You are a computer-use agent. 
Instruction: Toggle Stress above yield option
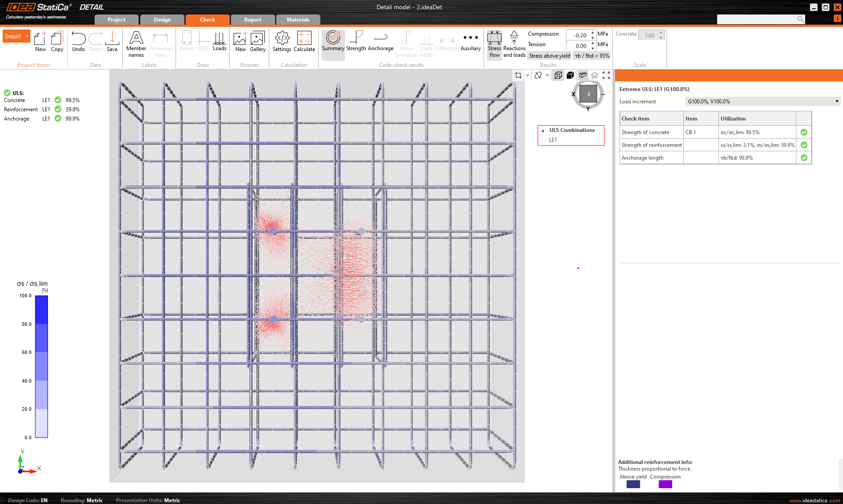pyautogui.click(x=549, y=56)
